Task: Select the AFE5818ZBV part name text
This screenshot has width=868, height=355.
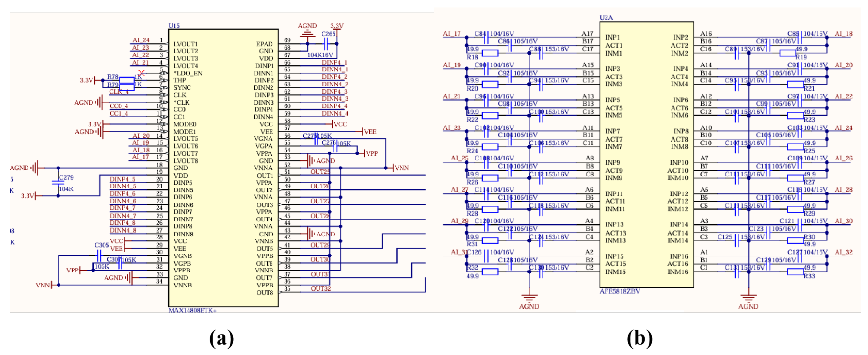Action: point(620,292)
